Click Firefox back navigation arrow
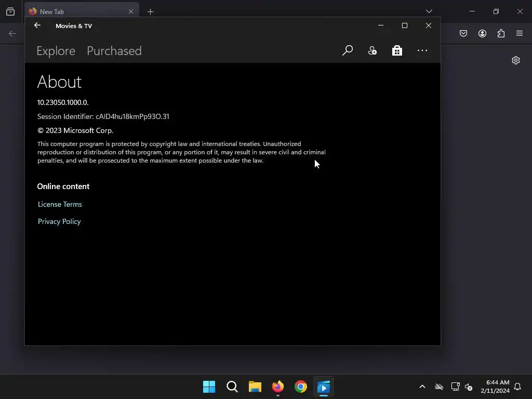Screen dimensions: 532x399 click(x=12, y=33)
